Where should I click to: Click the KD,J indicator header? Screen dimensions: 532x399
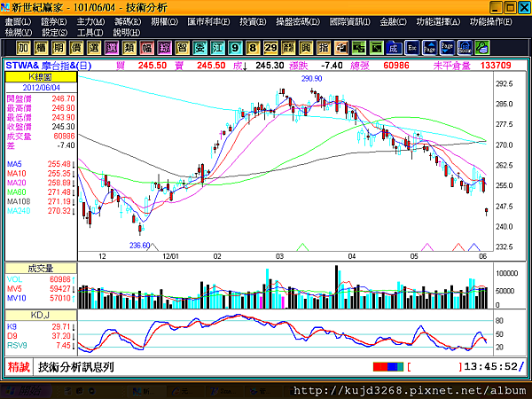41,316
